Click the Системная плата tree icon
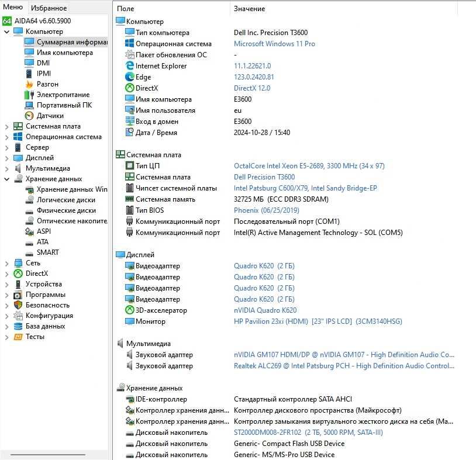 18,126
